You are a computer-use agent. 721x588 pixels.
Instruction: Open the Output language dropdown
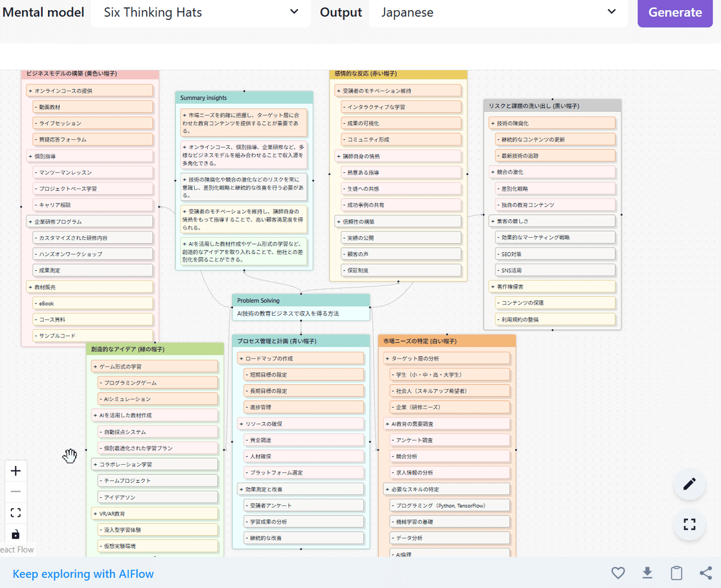point(499,12)
